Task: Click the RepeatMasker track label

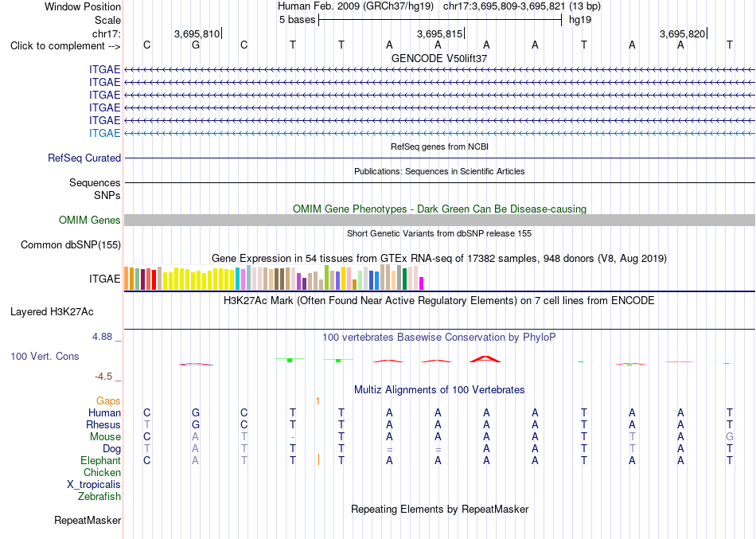Action: click(88, 520)
